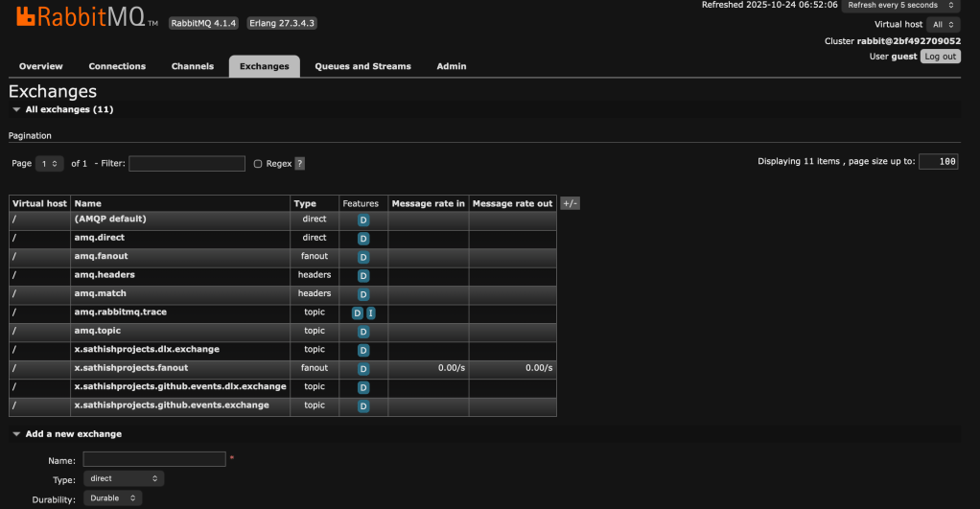
Task: Open the Virtual host dropdown
Action: 944,24
